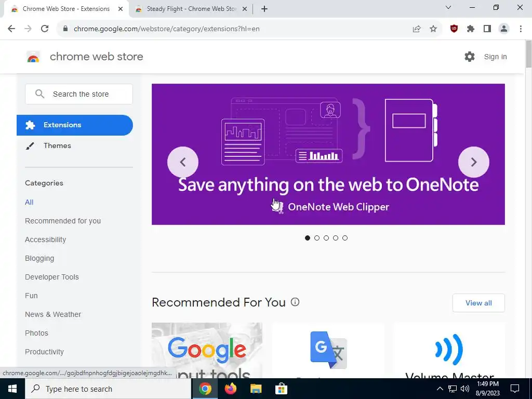Select first carousel dot indicator
532x399 pixels.
coord(308,238)
